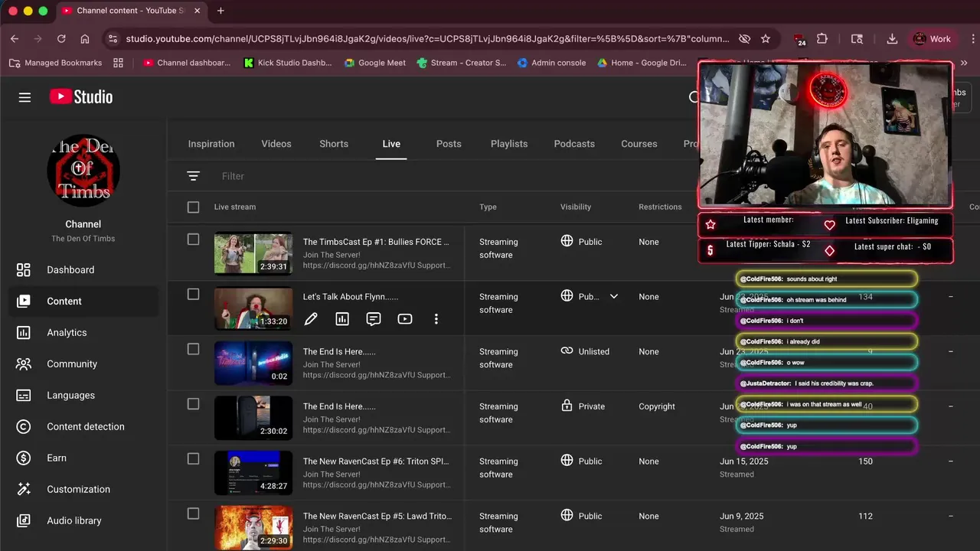The width and height of the screenshot is (980, 551).
Task: Open Home - Google Drive bookmark
Action: pos(642,63)
